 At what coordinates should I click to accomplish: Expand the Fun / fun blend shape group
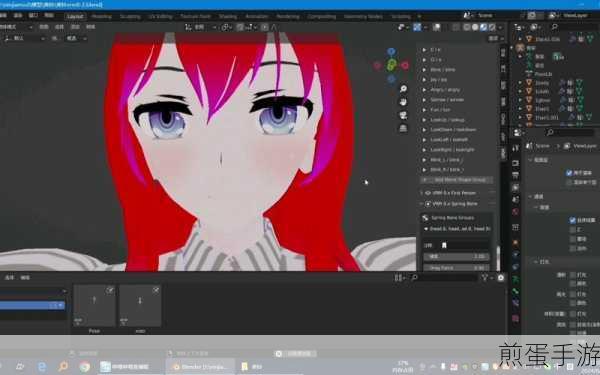point(424,110)
